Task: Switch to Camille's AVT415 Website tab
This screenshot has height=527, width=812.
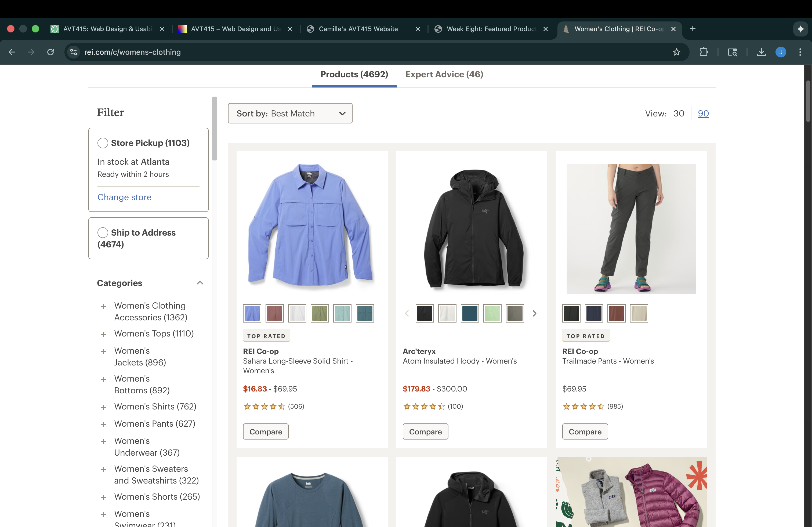Action: pyautogui.click(x=358, y=29)
